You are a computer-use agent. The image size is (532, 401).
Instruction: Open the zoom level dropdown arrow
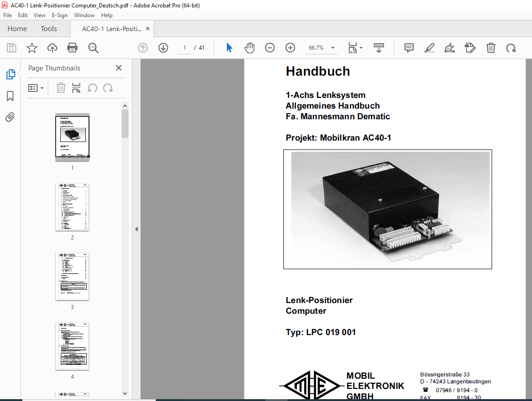click(333, 48)
